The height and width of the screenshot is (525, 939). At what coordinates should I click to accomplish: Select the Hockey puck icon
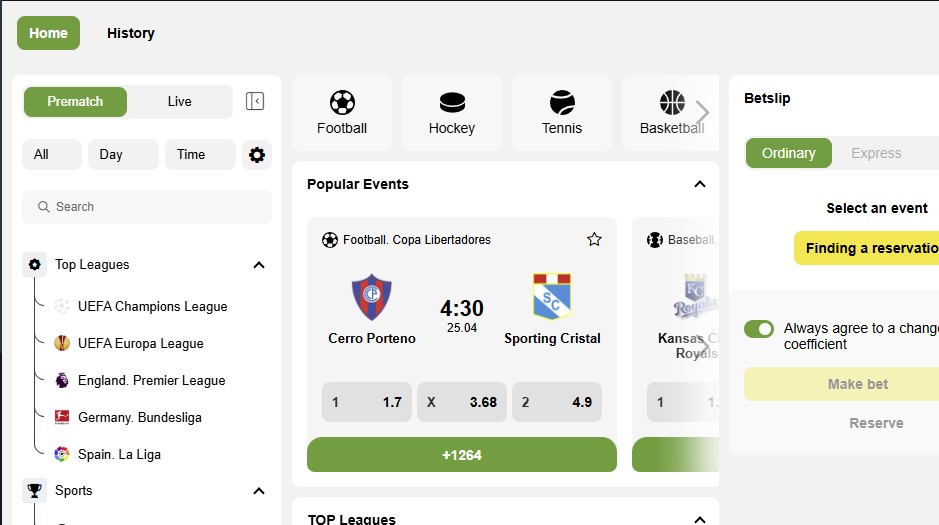452,102
